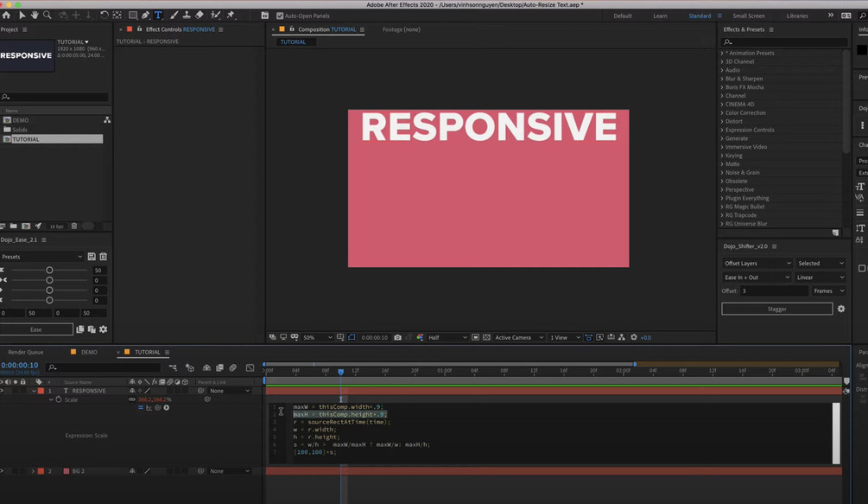Select the Pen tool
Viewport: 868px width, 504px height.
(145, 16)
